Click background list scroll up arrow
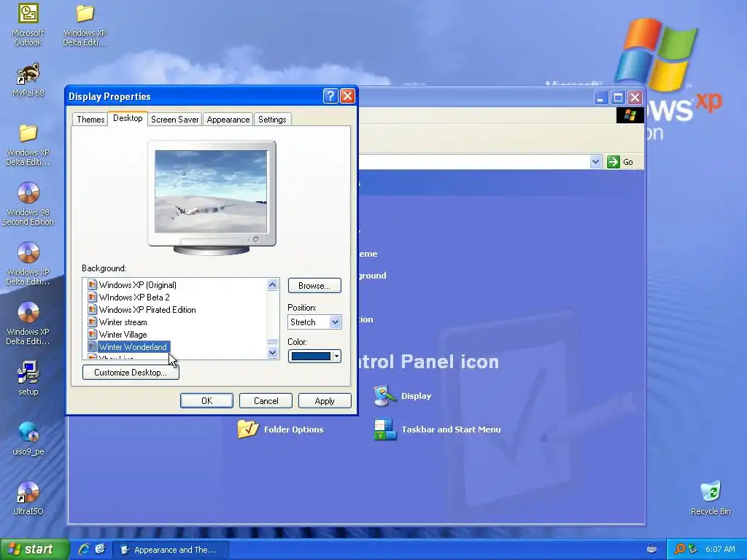This screenshot has width=747, height=560. tap(273, 285)
